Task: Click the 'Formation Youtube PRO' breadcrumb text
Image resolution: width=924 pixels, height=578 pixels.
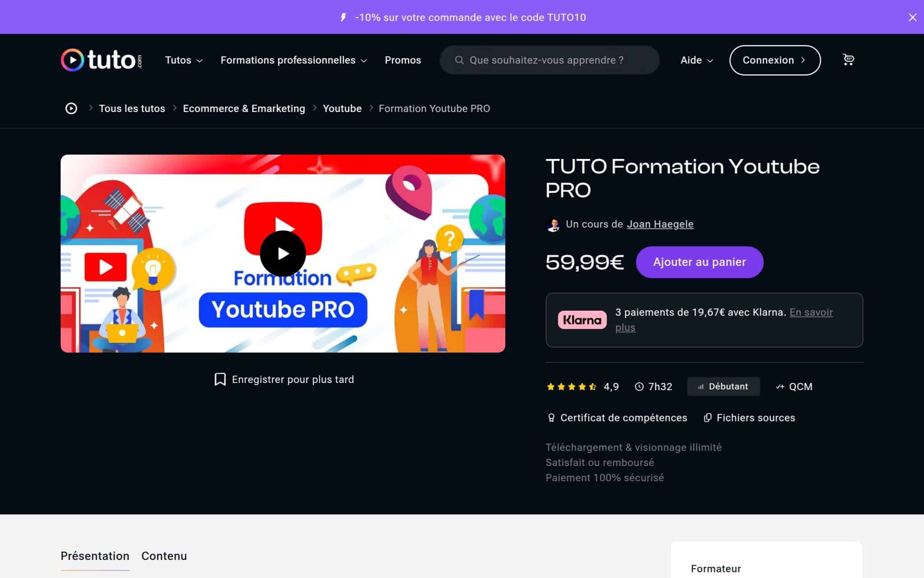Action: coord(434,108)
